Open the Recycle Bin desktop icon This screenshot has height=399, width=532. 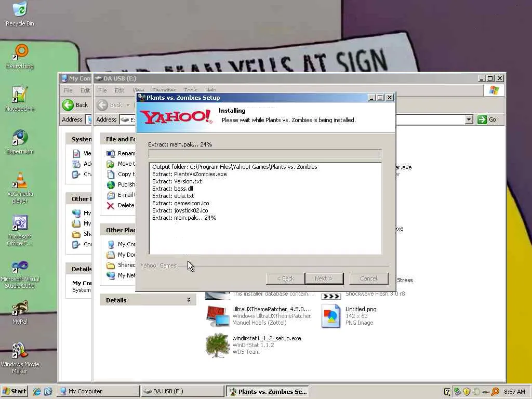click(20, 14)
